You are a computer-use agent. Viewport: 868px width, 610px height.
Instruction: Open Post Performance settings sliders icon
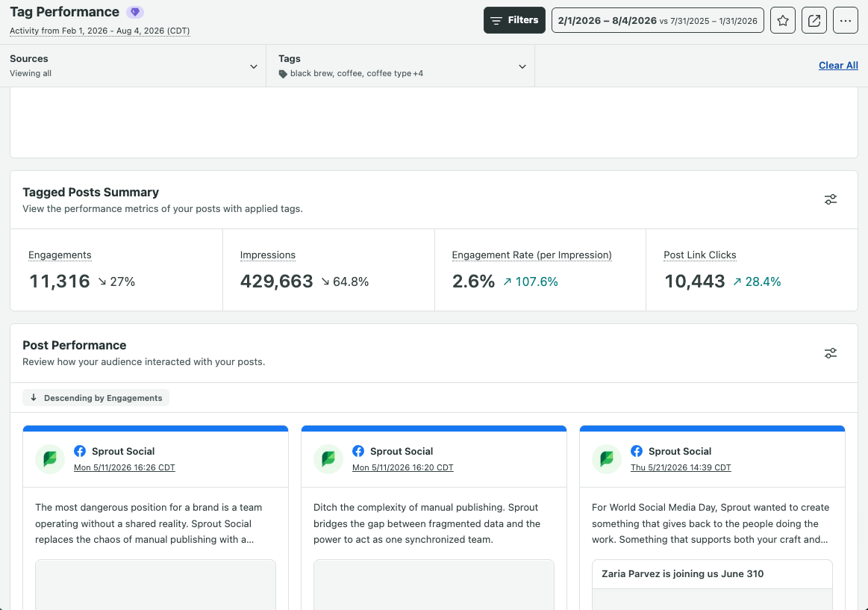pos(831,353)
